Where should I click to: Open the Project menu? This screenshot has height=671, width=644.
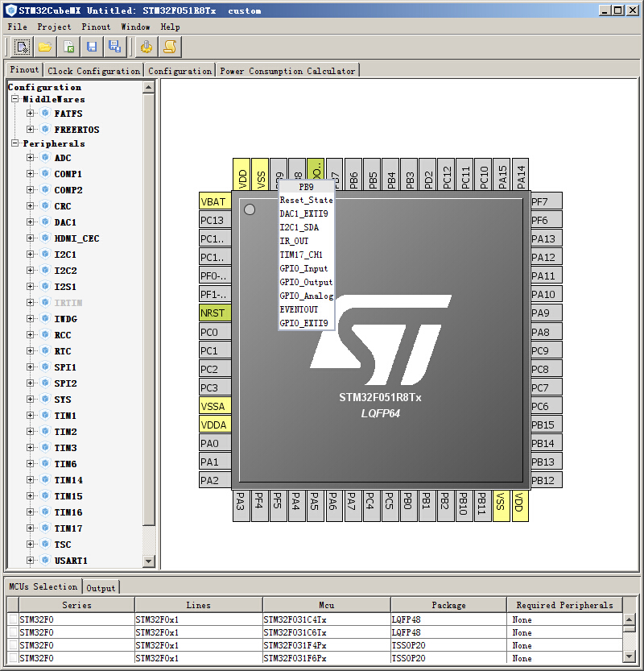tap(54, 27)
